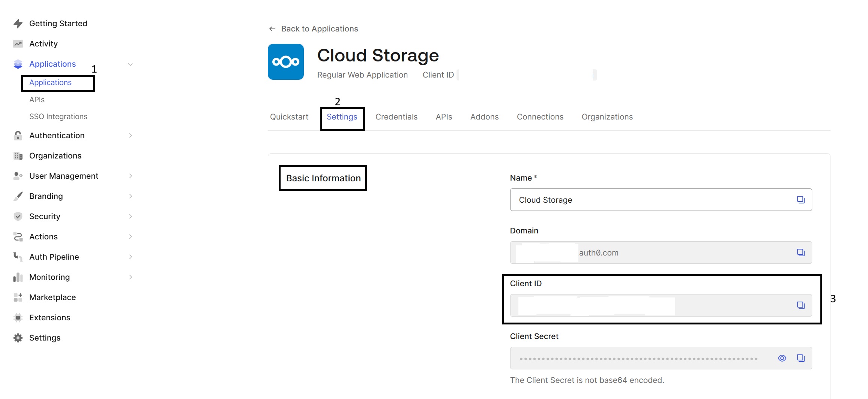Copy the Client Secret value
This screenshot has width=868, height=399.
click(800, 358)
